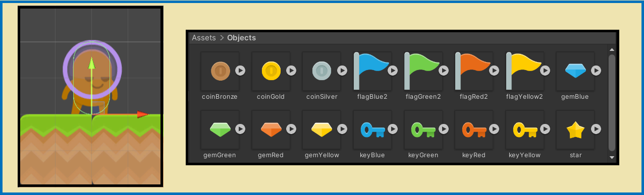Select the gemBlue sprite asset
This screenshot has height=195, width=644.
575,71
